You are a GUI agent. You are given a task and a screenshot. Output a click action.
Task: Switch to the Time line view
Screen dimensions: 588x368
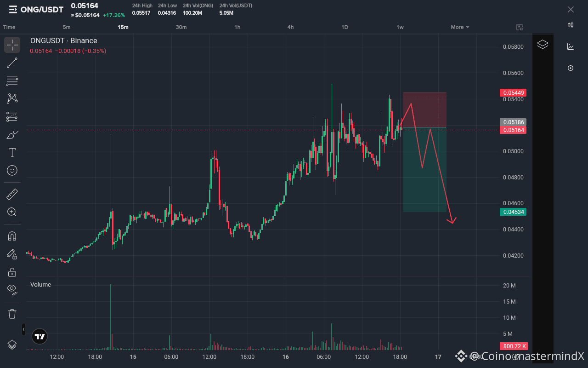click(9, 27)
